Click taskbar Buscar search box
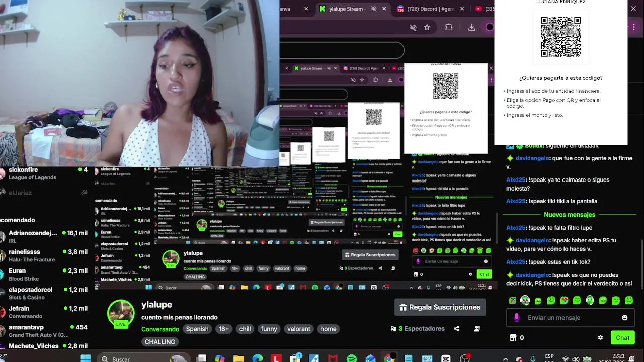The image size is (644, 362). coord(143,358)
